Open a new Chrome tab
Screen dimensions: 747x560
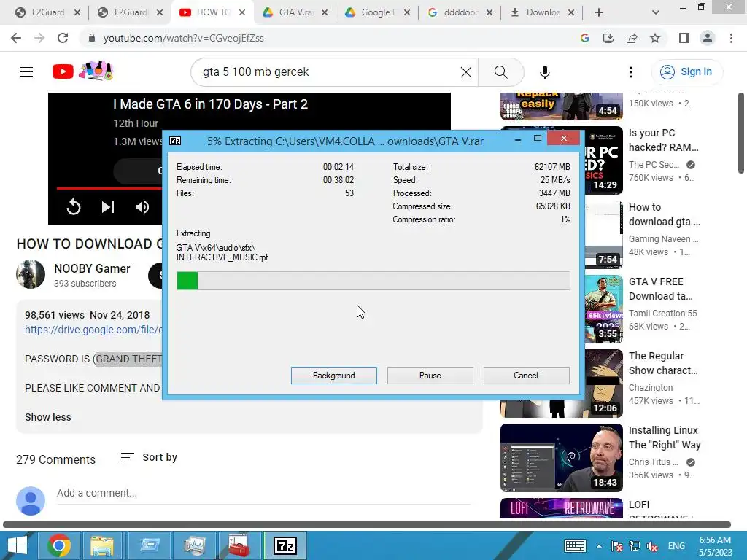point(599,12)
